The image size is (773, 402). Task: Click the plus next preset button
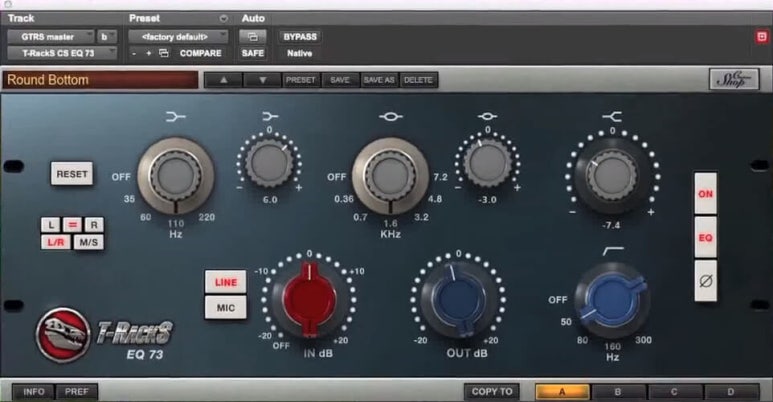coord(148,53)
